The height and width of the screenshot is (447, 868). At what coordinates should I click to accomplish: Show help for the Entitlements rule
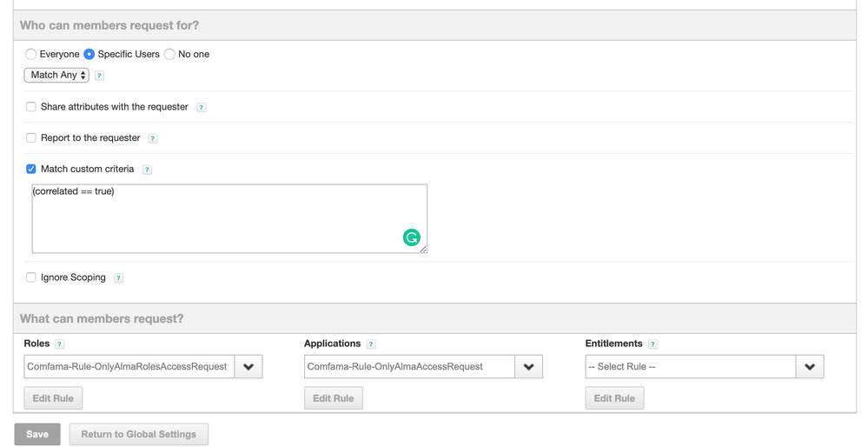tap(653, 344)
